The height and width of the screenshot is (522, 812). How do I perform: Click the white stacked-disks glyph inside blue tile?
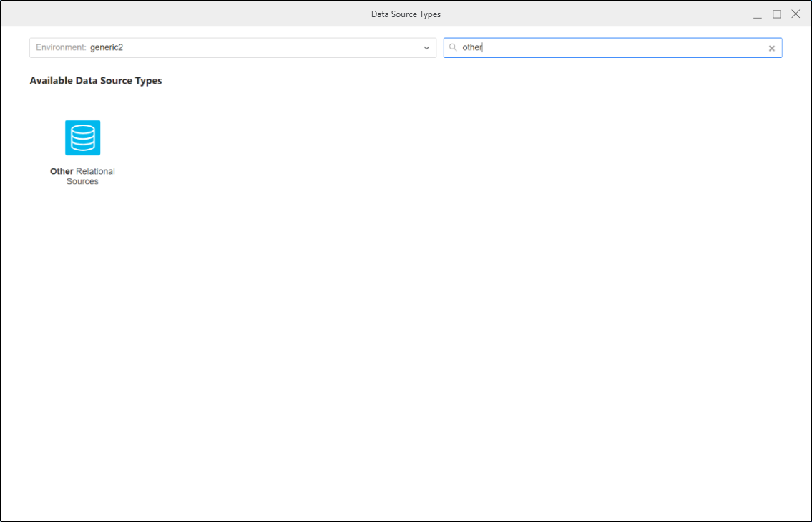pos(82,137)
